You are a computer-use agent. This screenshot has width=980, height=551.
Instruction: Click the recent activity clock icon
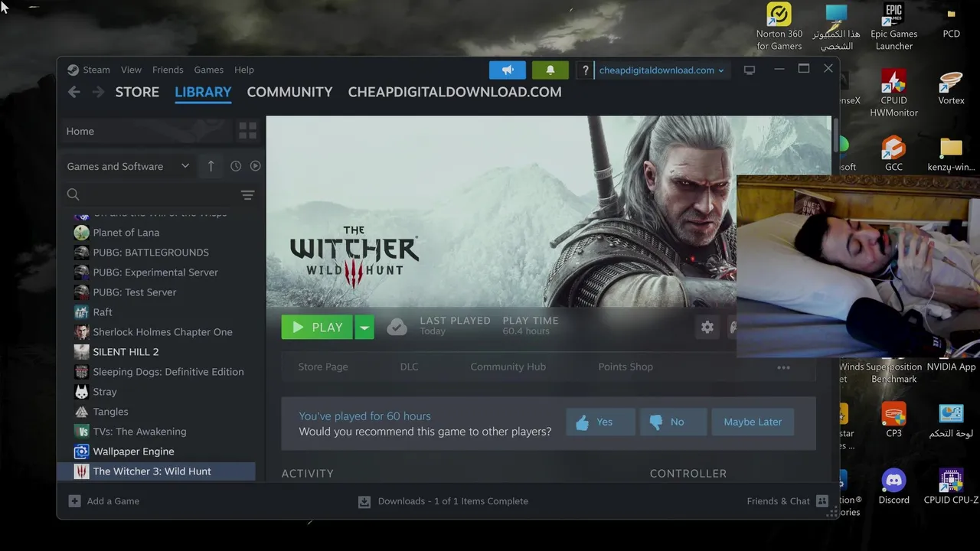(236, 166)
